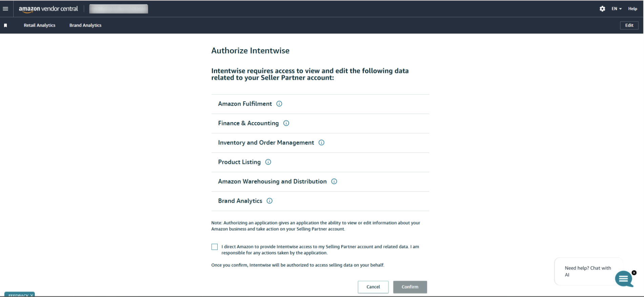Click the Cancel button

pyautogui.click(x=373, y=287)
